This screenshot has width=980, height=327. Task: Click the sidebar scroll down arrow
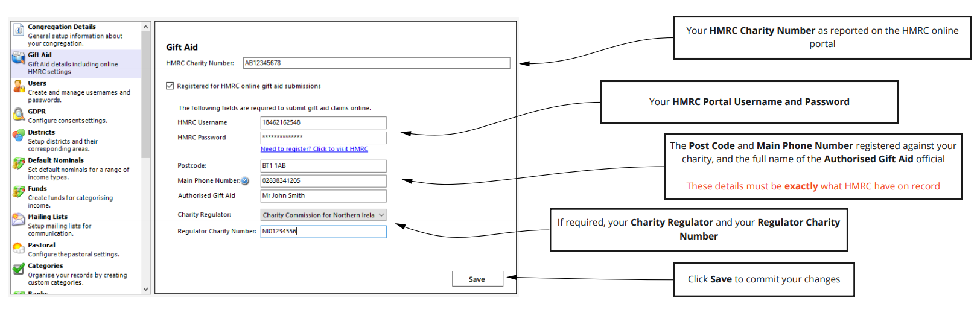pos(146,290)
